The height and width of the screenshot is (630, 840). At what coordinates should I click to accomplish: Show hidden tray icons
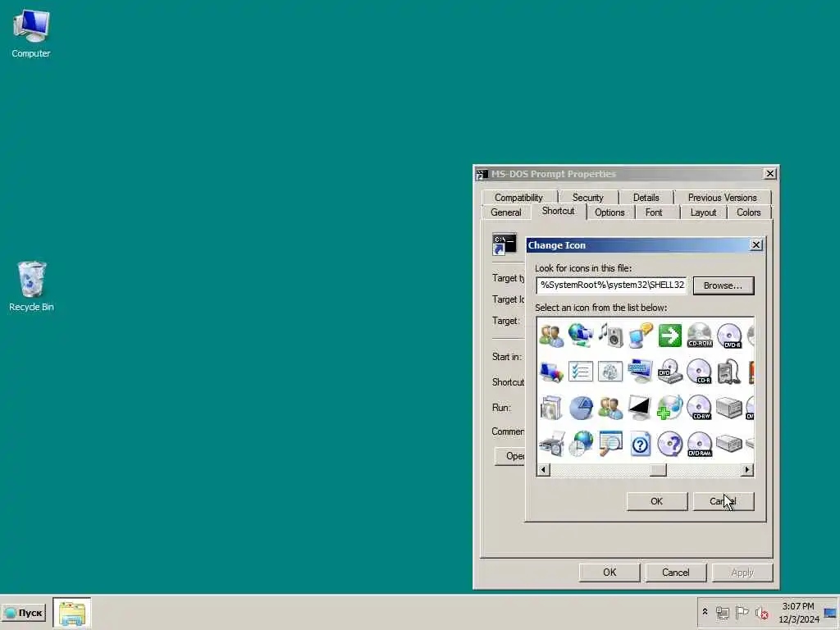click(x=705, y=612)
